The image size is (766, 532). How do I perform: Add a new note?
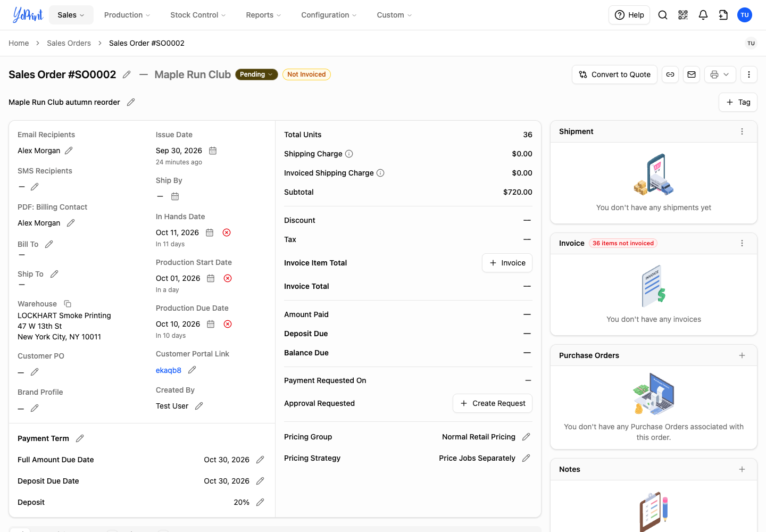click(x=742, y=469)
